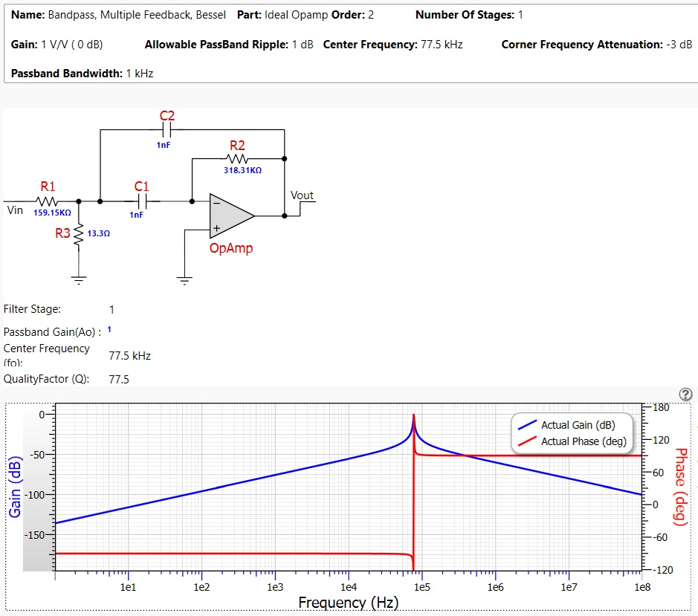This screenshot has height=616, width=698.
Task: Click the ground symbol under the opamp input
Action: point(184,280)
